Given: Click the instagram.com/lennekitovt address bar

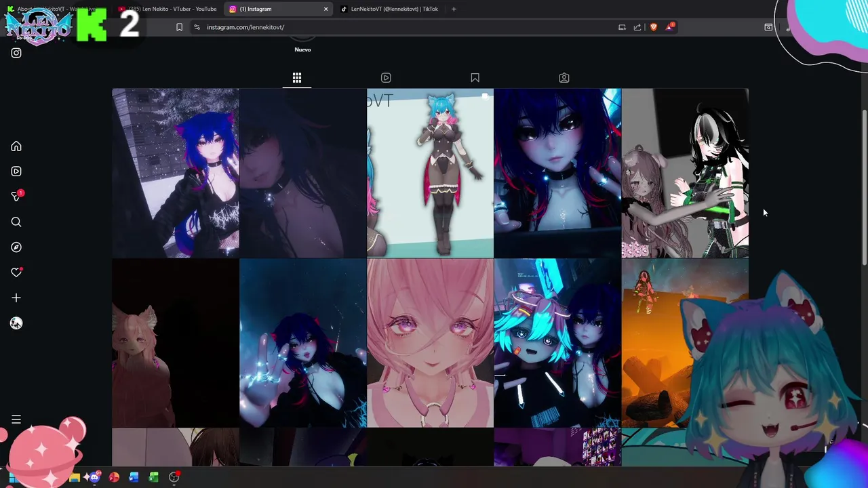Looking at the screenshot, I should click(407, 27).
